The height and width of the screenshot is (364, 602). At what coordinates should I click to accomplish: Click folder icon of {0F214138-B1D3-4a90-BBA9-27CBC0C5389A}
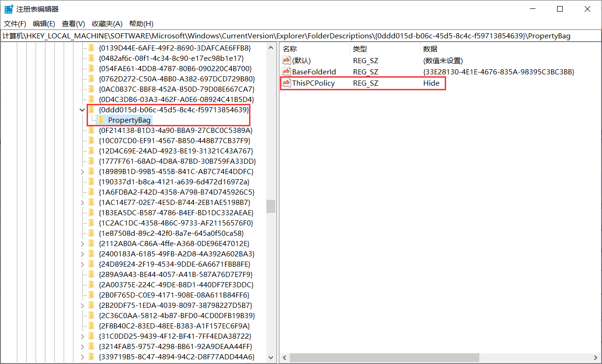[x=92, y=130]
